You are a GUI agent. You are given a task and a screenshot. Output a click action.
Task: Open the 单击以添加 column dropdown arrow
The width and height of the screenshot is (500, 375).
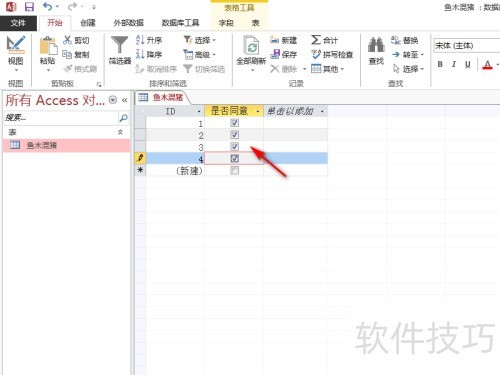pos(322,111)
